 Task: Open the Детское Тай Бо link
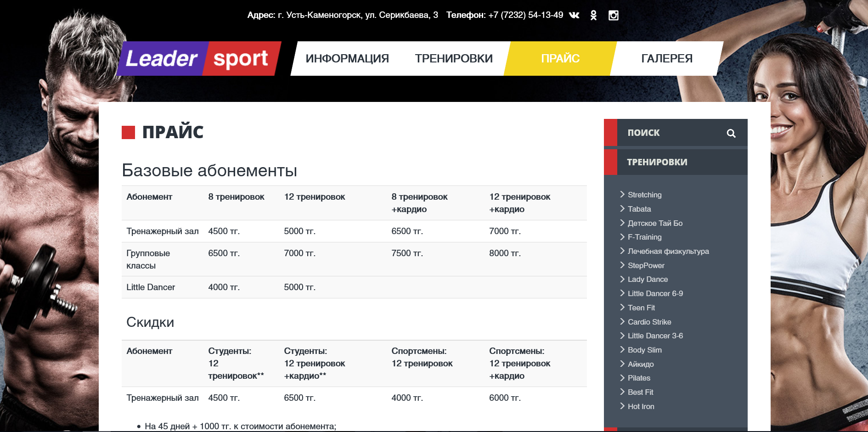[x=655, y=223]
